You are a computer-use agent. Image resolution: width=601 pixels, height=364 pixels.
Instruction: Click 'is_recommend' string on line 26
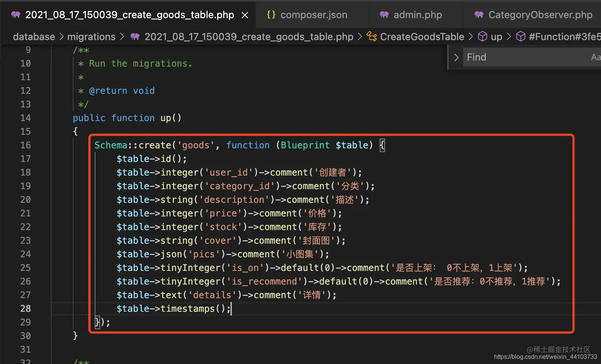pos(265,281)
